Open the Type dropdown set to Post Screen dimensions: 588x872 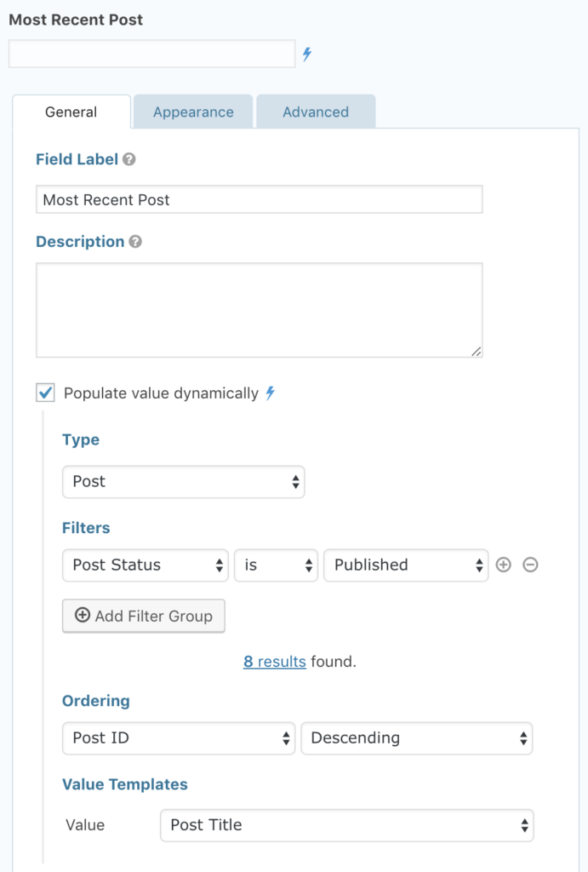[184, 482]
